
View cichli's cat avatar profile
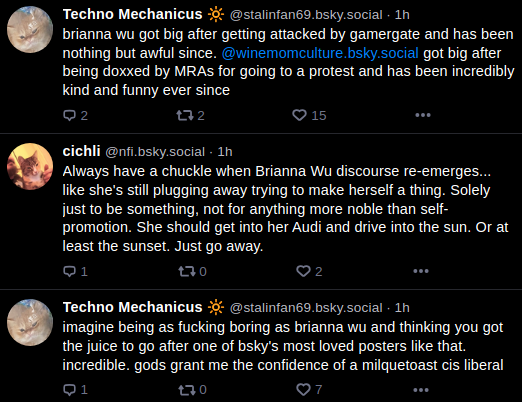tap(30, 166)
